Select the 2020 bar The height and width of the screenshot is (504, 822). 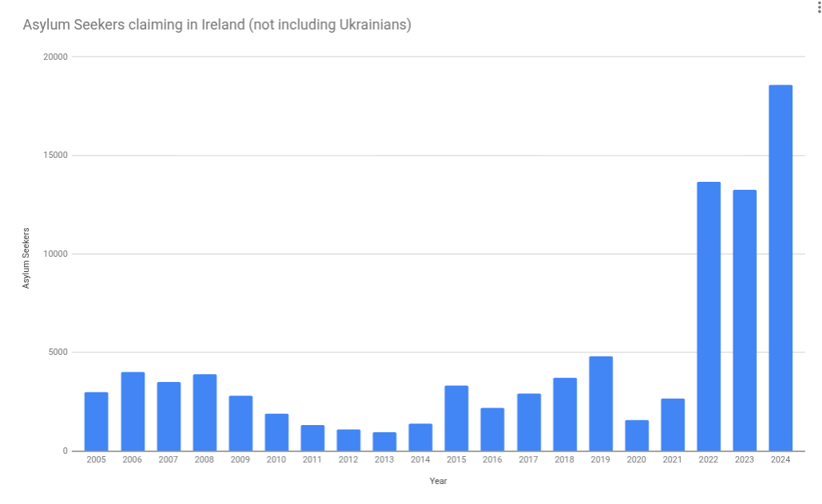pos(636,435)
